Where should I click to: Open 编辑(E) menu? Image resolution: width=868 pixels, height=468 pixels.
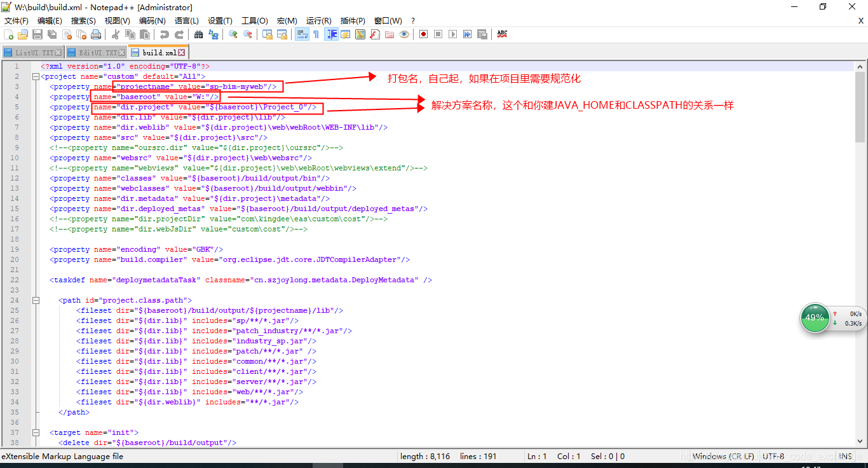pyautogui.click(x=50, y=21)
